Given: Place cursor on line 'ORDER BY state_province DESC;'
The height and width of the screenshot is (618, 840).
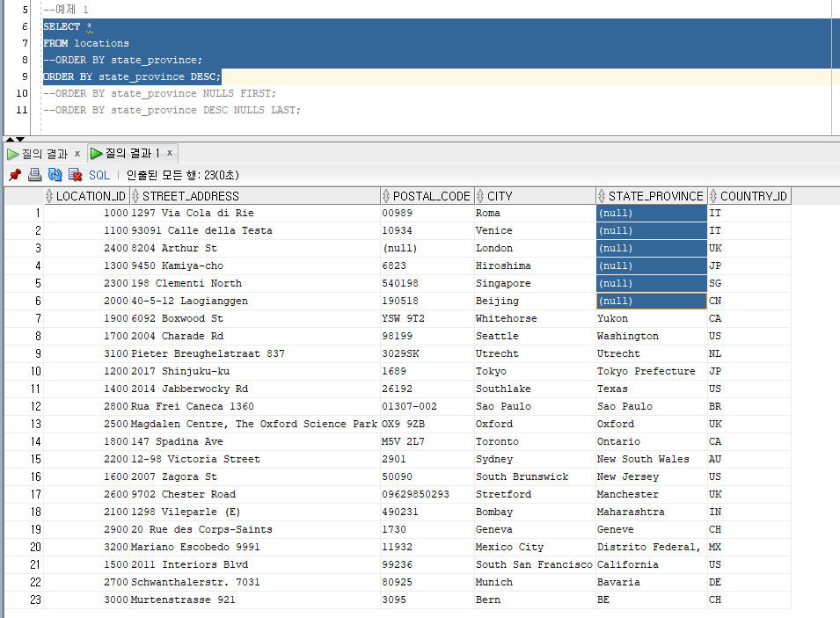Looking at the screenshot, I should (132, 76).
